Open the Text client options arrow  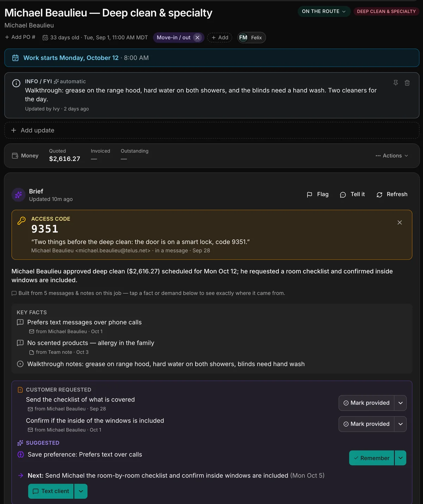tap(81, 491)
